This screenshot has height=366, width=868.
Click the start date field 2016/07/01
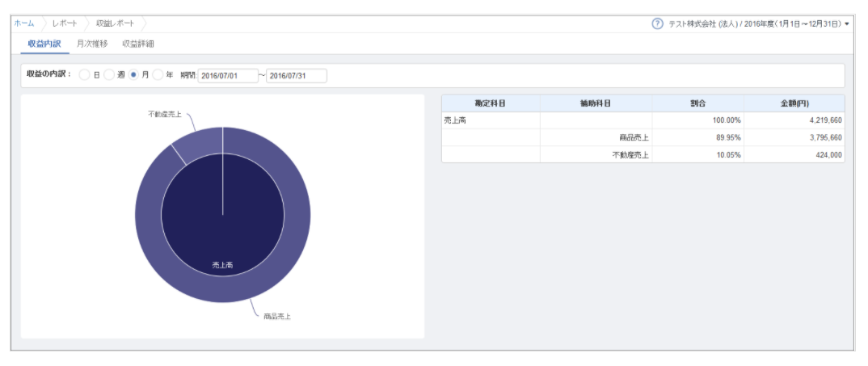(x=227, y=76)
